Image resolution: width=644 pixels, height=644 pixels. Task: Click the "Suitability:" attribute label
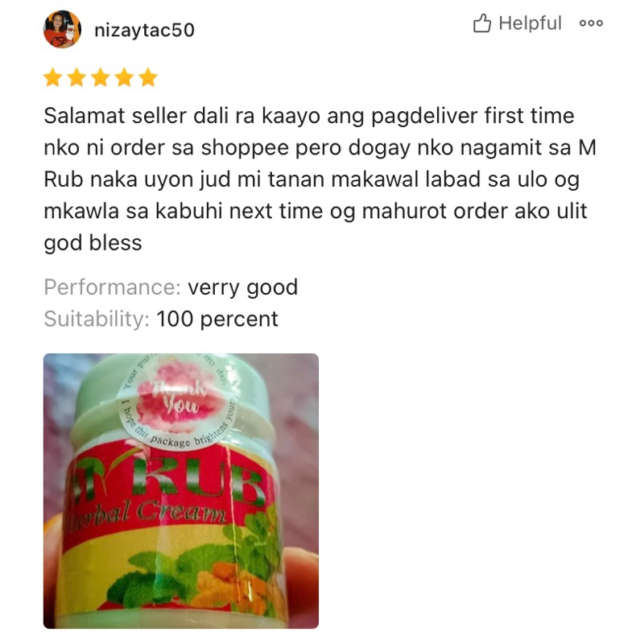point(97,319)
